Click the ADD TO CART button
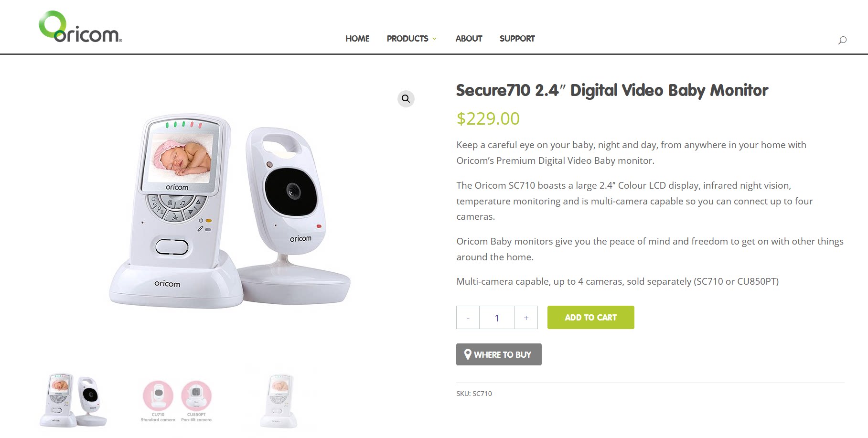 point(590,318)
